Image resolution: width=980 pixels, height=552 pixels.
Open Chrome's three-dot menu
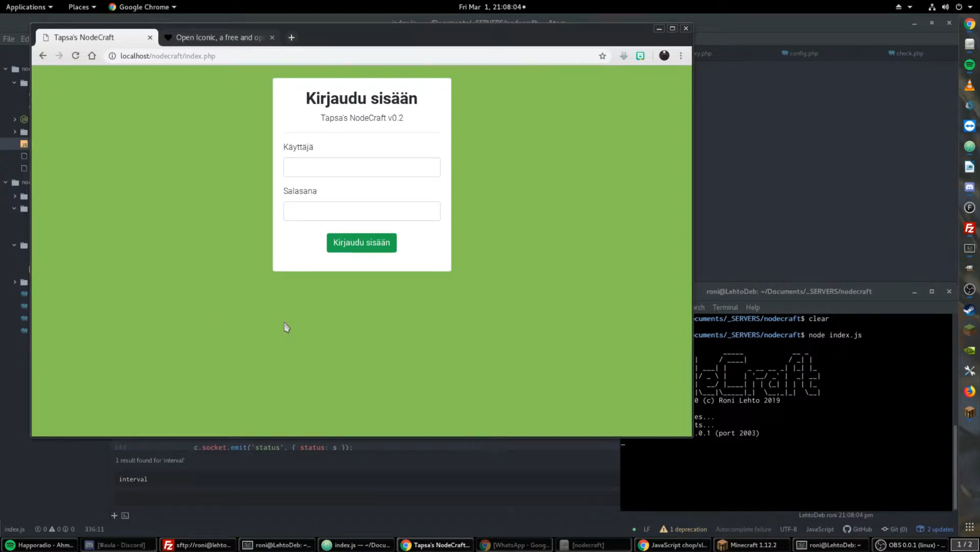[x=681, y=56]
